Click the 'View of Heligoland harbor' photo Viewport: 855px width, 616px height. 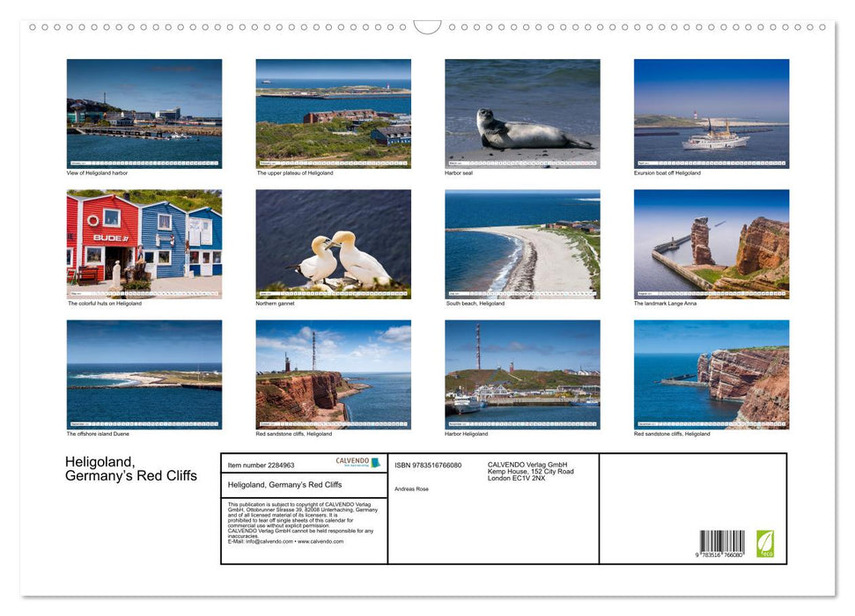144,114
